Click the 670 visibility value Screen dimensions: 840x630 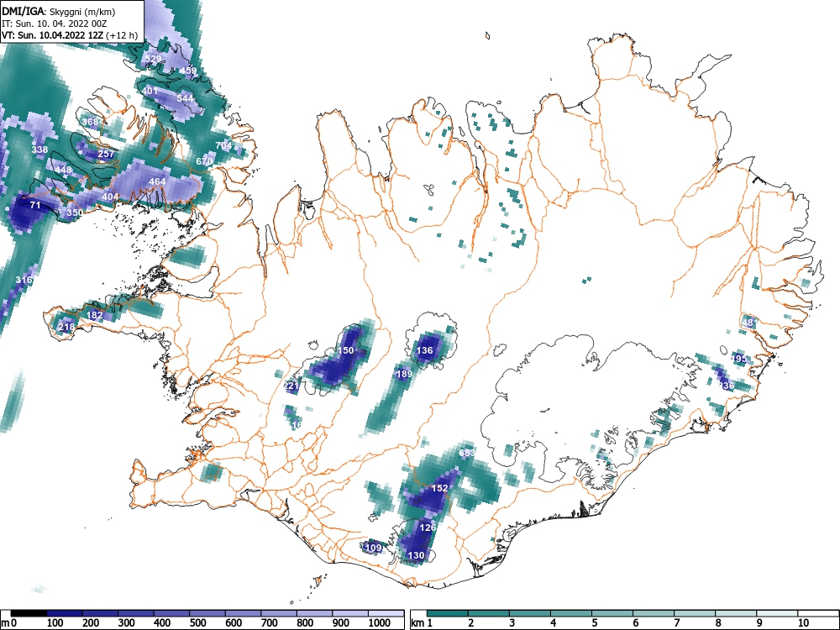click(x=204, y=161)
